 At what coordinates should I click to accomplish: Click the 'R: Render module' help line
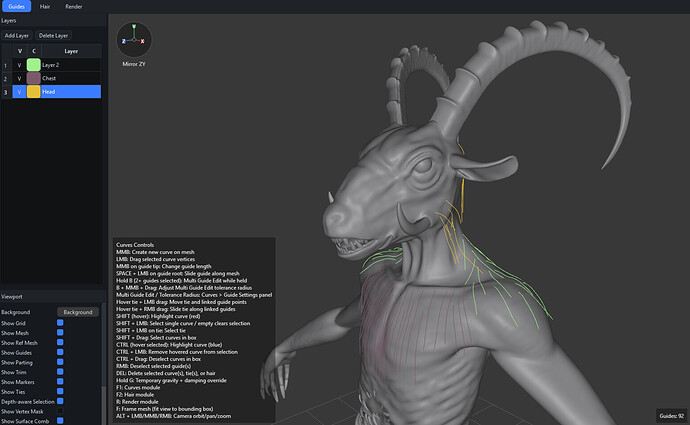click(137, 402)
